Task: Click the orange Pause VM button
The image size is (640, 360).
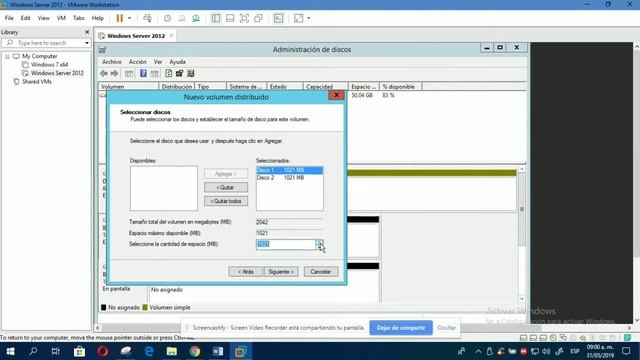Action: (x=120, y=18)
